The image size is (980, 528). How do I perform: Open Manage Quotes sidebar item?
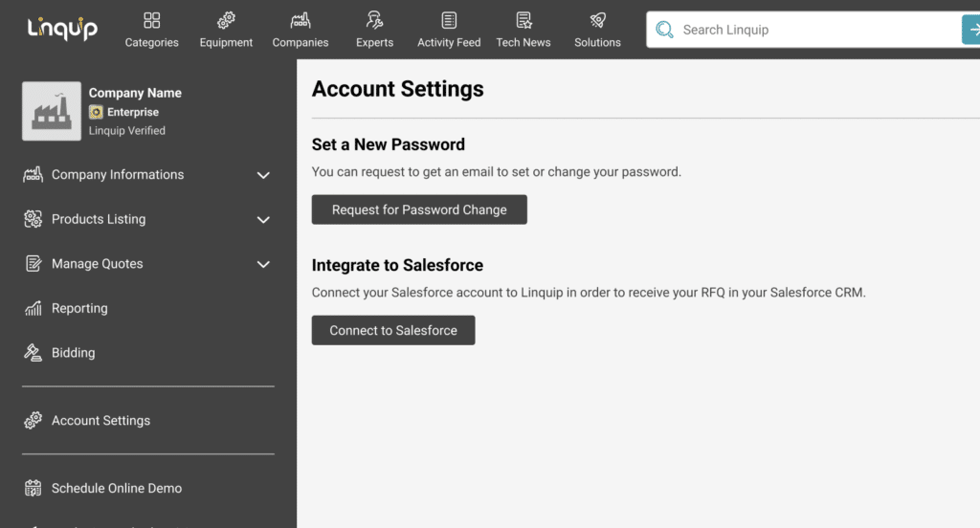point(147,264)
